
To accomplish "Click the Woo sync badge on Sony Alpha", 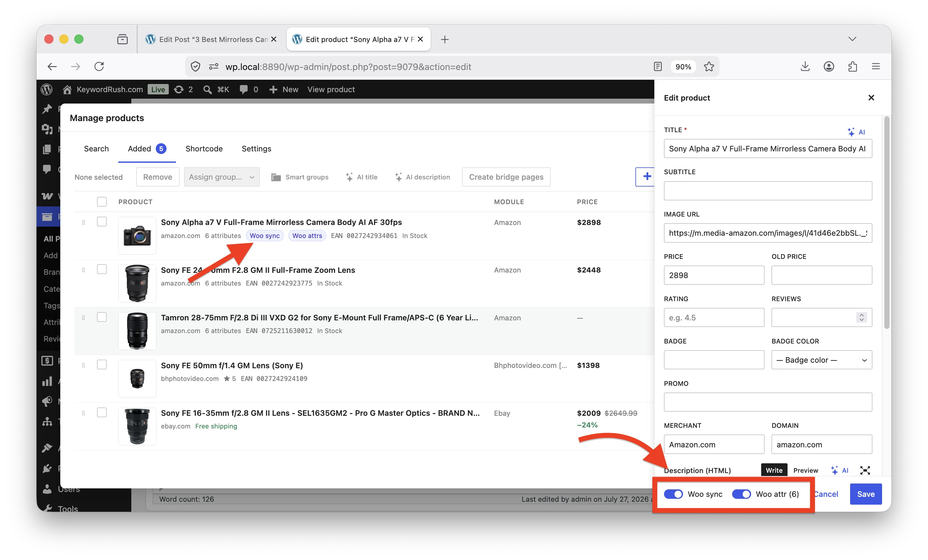I will pyautogui.click(x=265, y=236).
